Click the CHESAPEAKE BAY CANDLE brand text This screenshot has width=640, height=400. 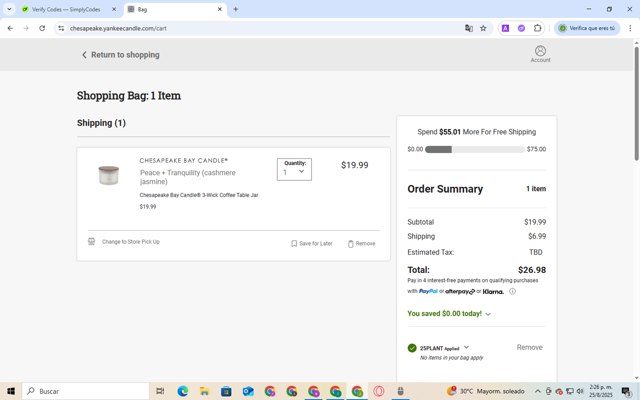184,160
